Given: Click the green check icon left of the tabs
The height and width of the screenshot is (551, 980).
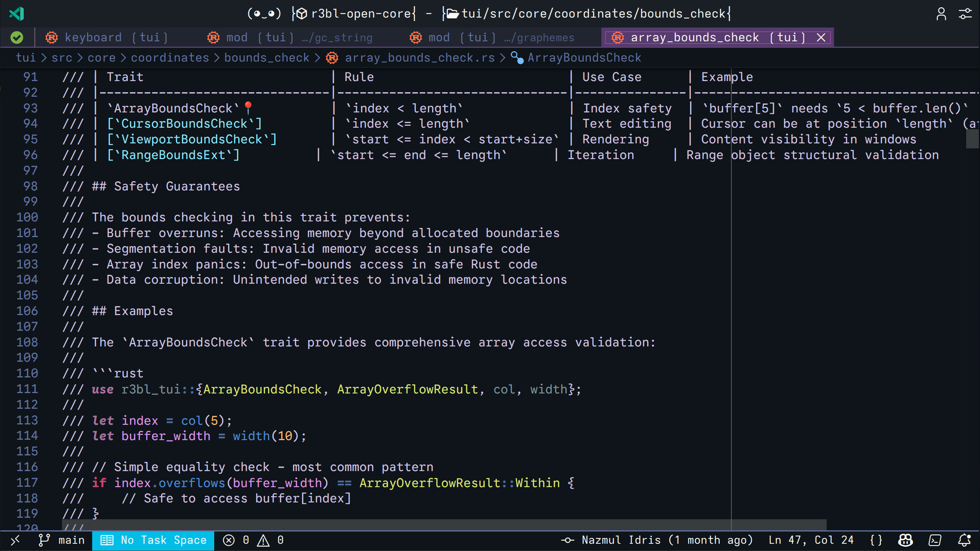Looking at the screenshot, I should 16,37.
